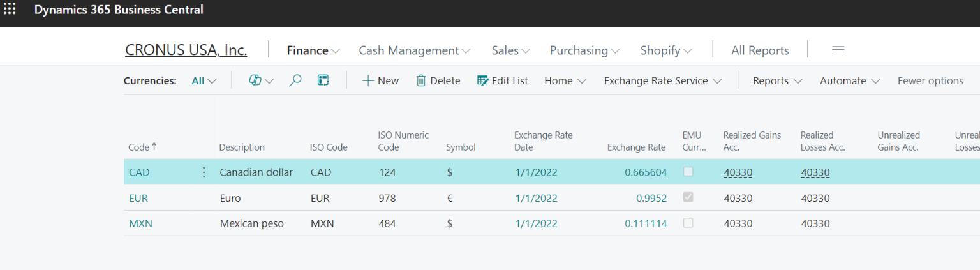
Task: Click the ISO Numeric Code column header
Action: (403, 141)
